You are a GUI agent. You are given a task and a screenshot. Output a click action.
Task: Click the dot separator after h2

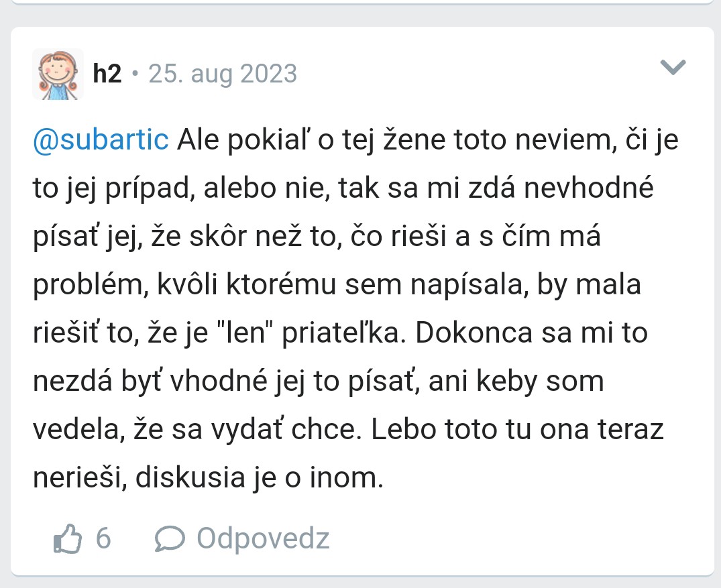[135, 74]
